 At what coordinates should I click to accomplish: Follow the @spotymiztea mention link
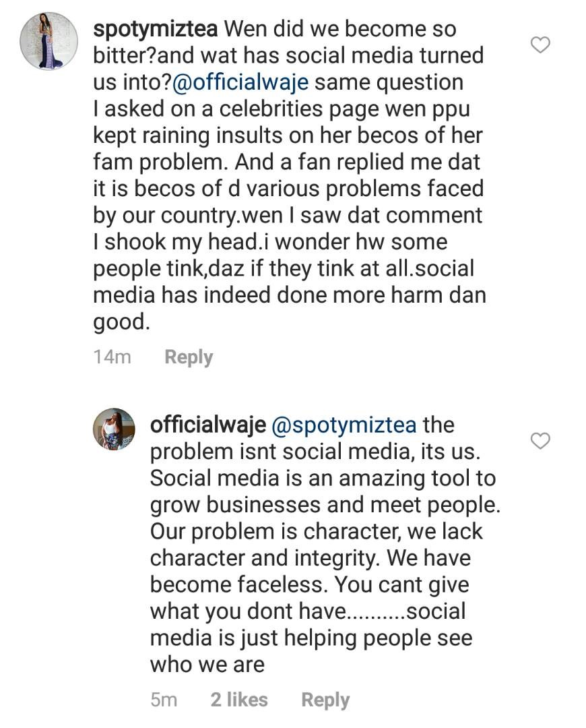pos(344,425)
